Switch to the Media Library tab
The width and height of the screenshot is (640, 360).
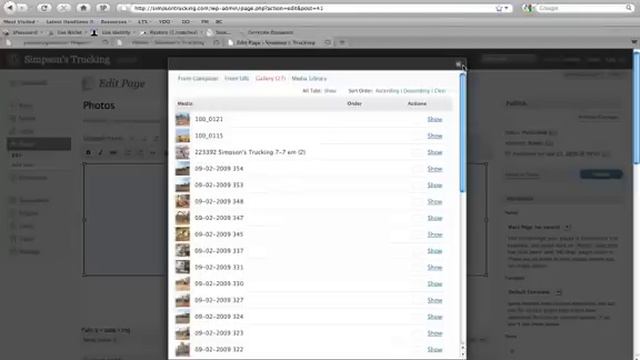pos(309,78)
